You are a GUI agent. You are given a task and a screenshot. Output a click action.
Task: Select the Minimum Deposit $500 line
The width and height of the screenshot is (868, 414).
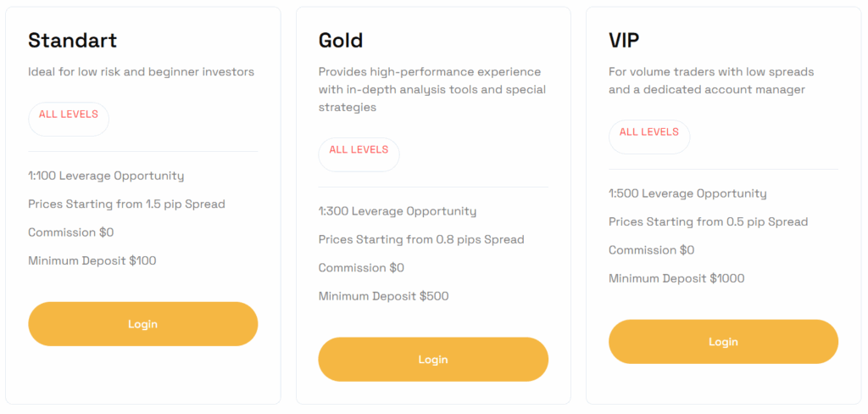[384, 296]
